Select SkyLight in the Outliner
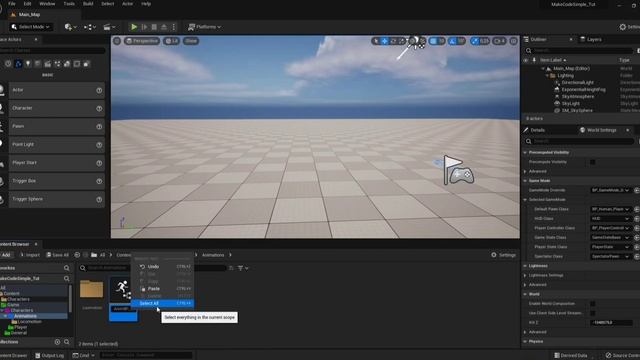The height and width of the screenshot is (360, 640). click(571, 103)
